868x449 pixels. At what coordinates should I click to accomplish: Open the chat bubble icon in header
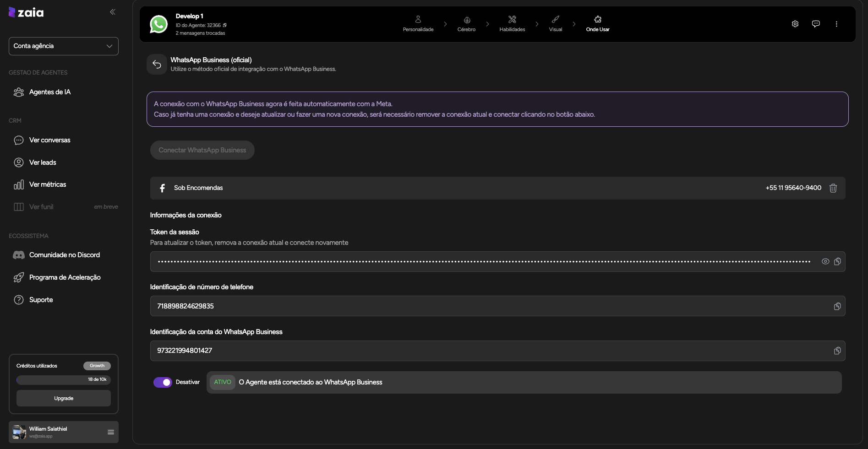pos(815,24)
